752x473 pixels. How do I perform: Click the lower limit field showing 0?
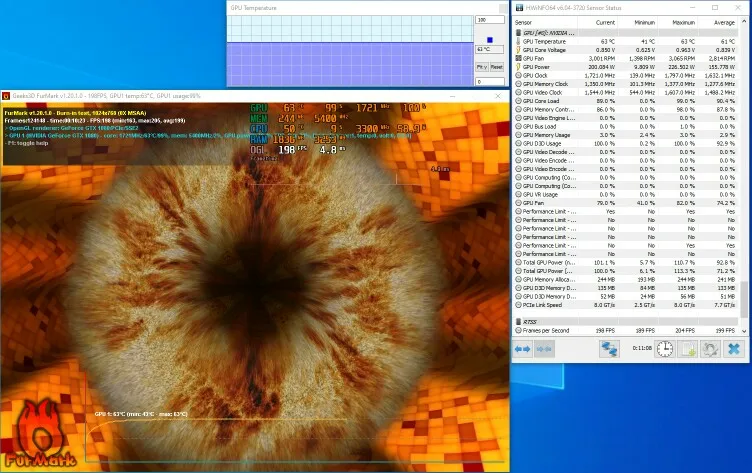pos(490,82)
